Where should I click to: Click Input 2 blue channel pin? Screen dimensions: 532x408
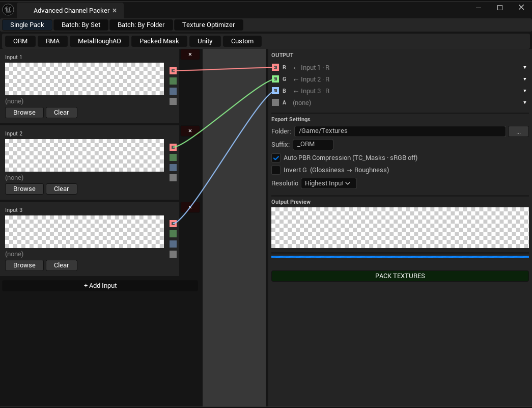(173, 168)
